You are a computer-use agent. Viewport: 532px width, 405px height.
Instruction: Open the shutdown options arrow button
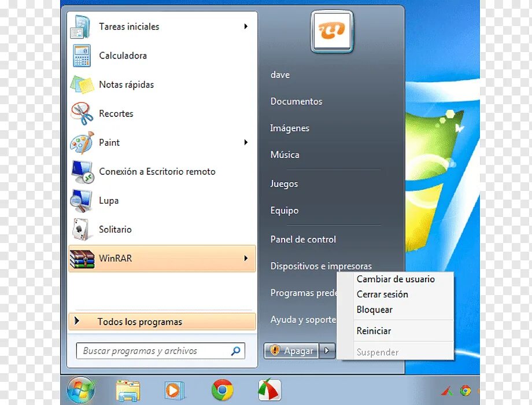coord(327,351)
